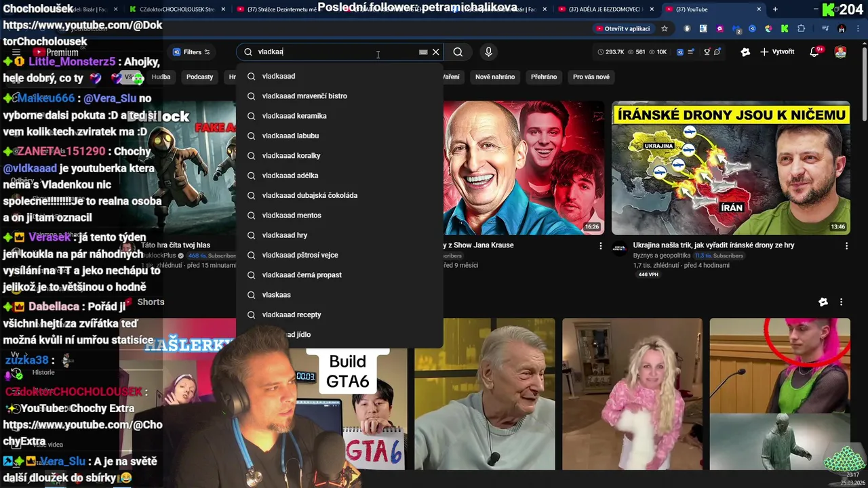The width and height of the screenshot is (868, 488).
Task: Start voice search with microphone icon
Action: [488, 52]
